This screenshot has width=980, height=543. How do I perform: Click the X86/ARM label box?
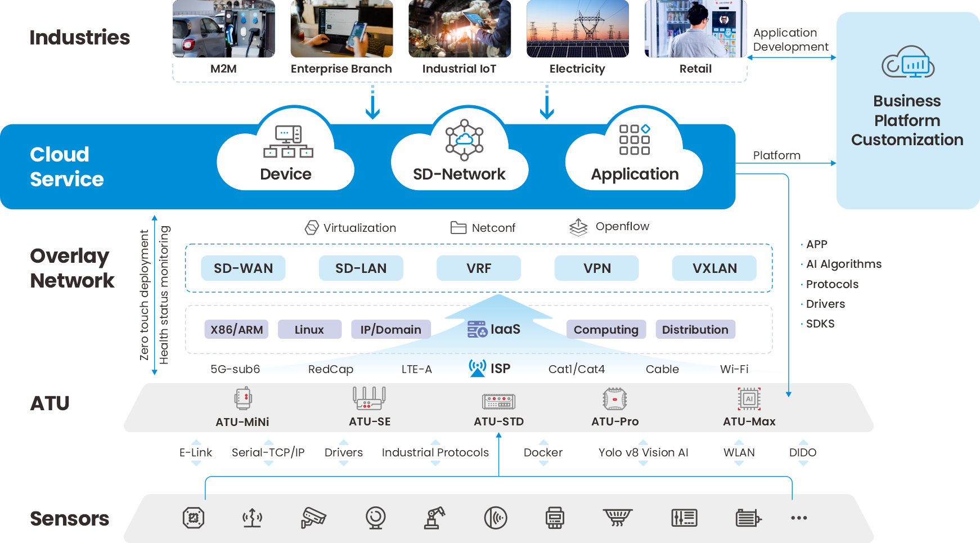(x=236, y=330)
